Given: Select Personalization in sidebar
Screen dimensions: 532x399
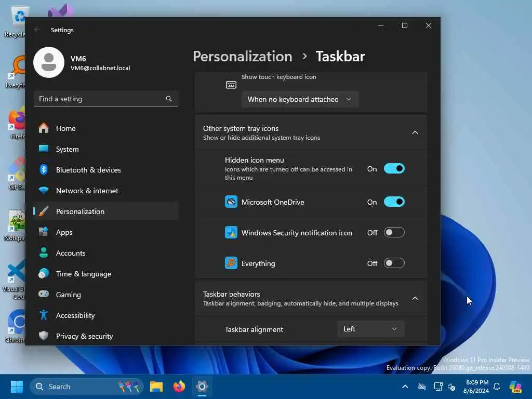Looking at the screenshot, I should [106, 211].
